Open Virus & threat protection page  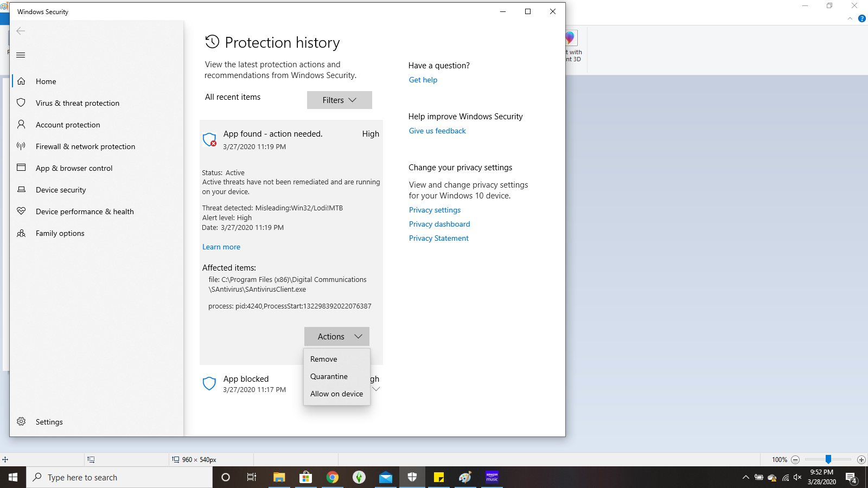pos(97,103)
